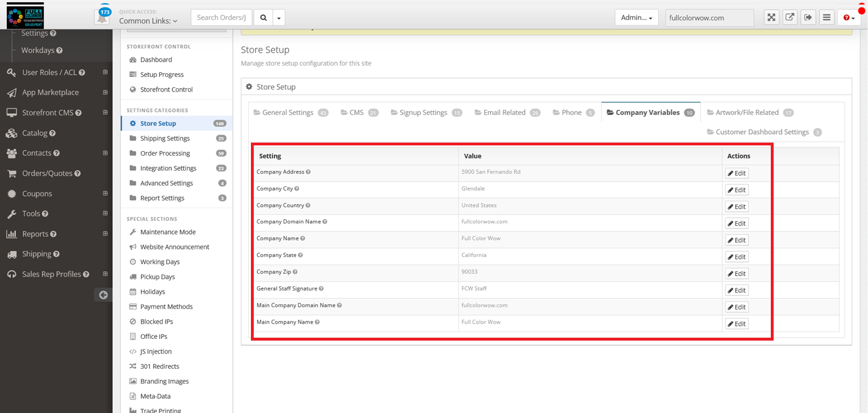Open the 301 Redirects section
Screen dimensions: 868x413
[x=159, y=367]
